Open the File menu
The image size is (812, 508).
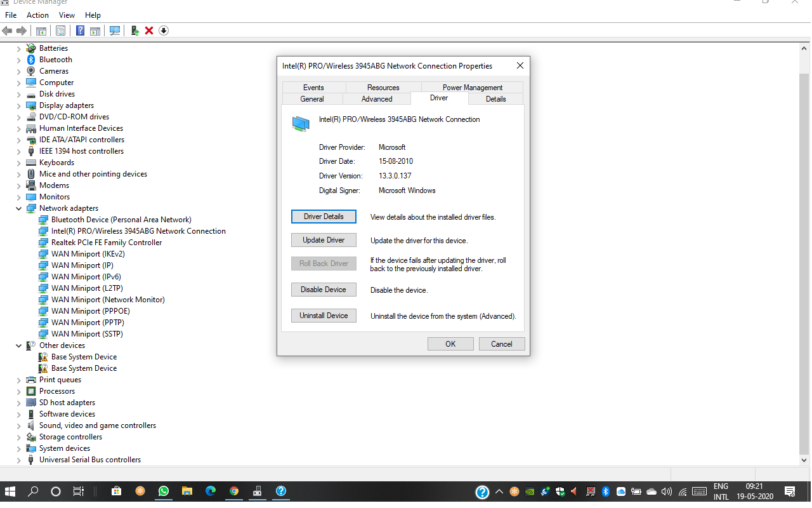pyautogui.click(x=11, y=15)
